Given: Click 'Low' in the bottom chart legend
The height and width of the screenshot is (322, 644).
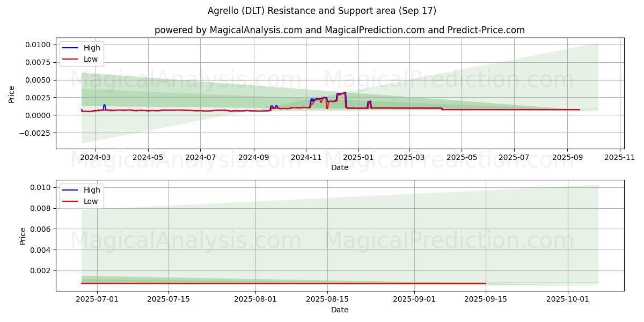Looking at the screenshot, I should [x=91, y=201].
